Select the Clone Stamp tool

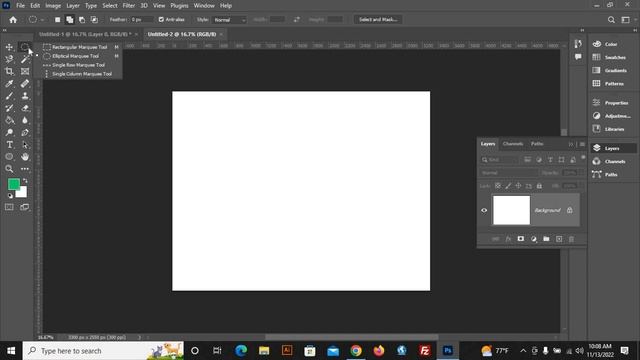25,96
